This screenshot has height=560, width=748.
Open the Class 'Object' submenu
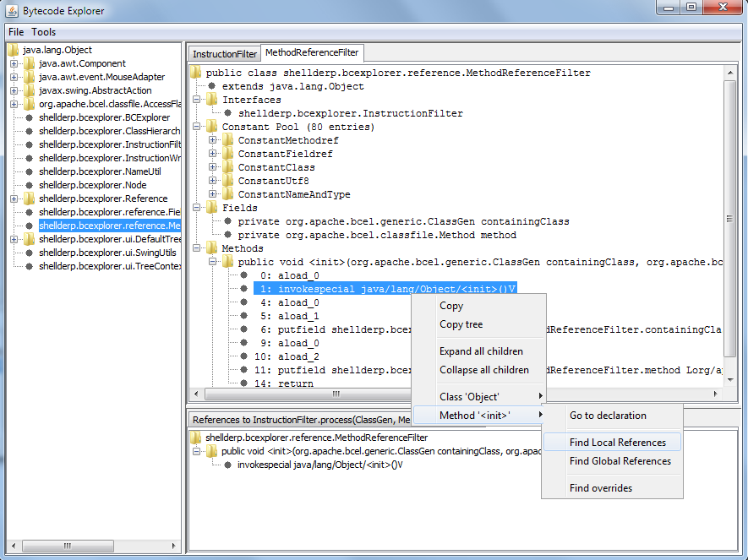(x=478, y=396)
